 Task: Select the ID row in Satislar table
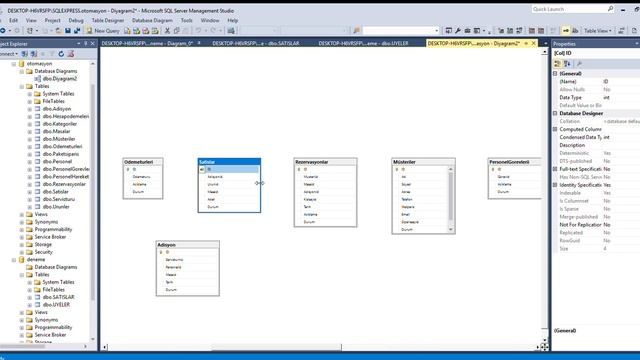(x=229, y=169)
